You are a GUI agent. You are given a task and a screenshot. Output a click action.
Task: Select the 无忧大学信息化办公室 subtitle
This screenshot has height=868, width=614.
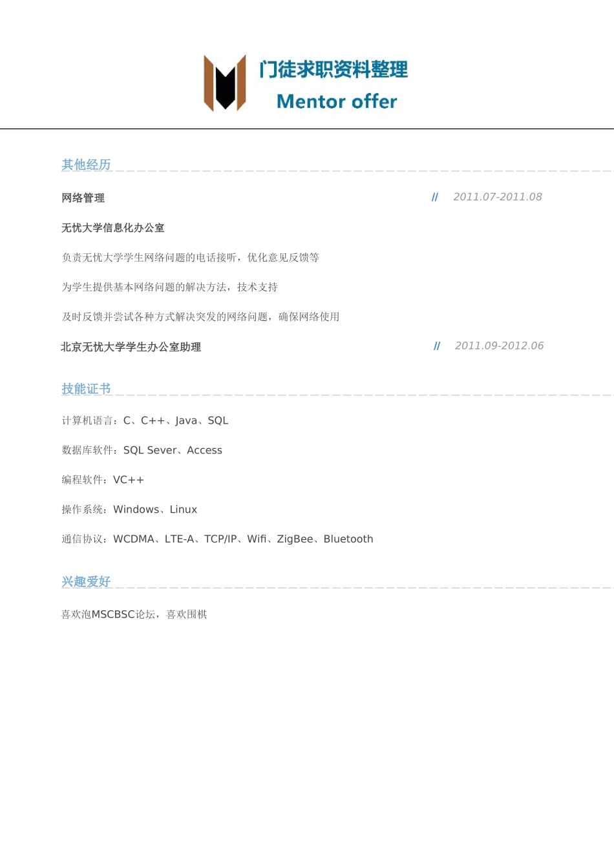click(113, 228)
